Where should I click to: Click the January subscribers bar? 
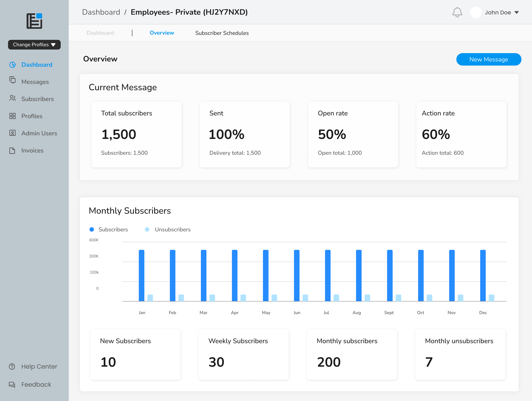pyautogui.click(x=142, y=276)
